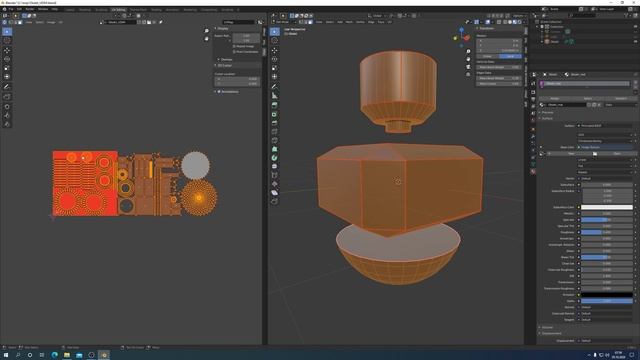Click the camera view icon in 3D viewport
640x360 pixels.
[x=468, y=67]
